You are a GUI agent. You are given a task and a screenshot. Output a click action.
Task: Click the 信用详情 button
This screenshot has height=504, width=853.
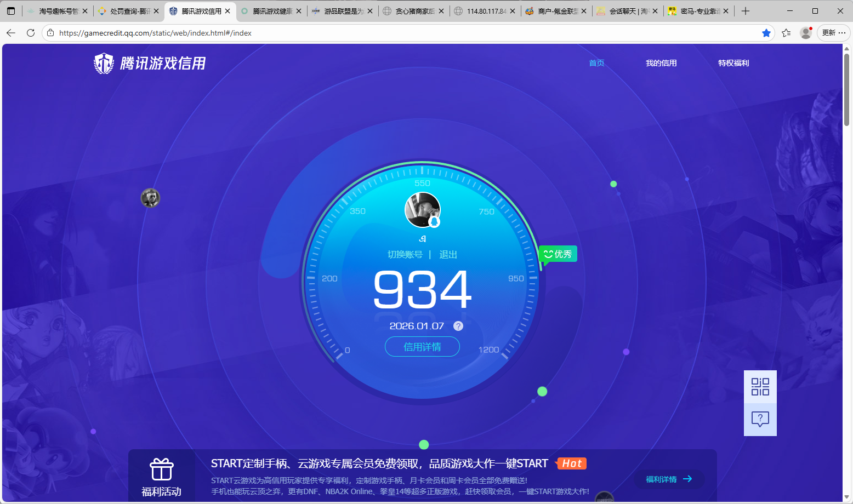click(422, 347)
